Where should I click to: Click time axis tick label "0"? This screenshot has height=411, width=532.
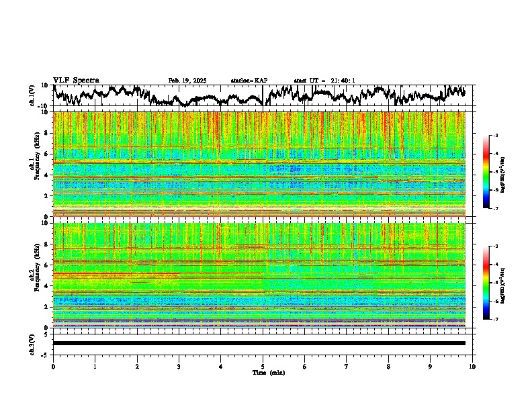(x=53, y=367)
